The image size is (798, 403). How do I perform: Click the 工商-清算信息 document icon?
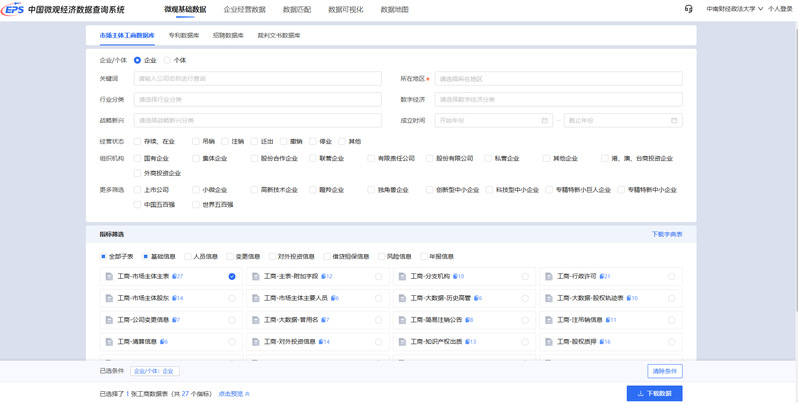point(109,342)
